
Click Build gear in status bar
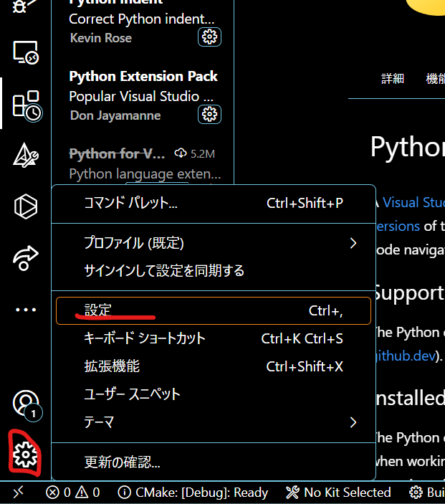(426, 492)
